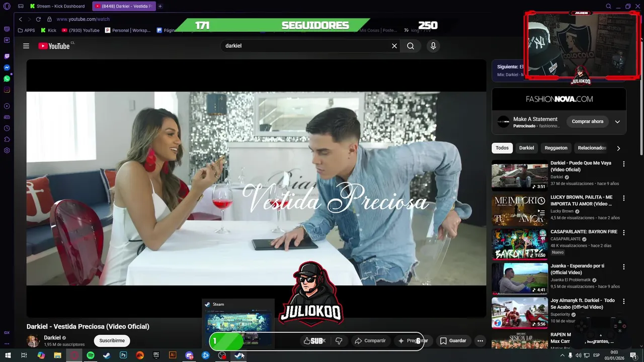644x362 pixels.
Task: Open Puede Que Me Vaya video thumbnail
Action: tap(520, 175)
